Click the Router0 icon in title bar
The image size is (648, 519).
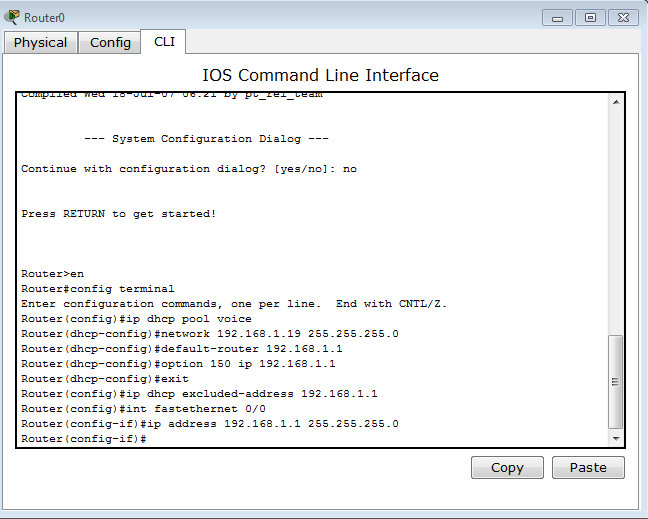(x=12, y=17)
